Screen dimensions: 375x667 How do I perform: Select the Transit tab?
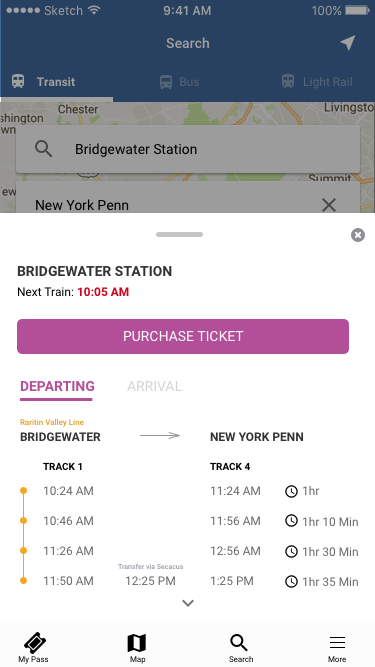(43, 82)
